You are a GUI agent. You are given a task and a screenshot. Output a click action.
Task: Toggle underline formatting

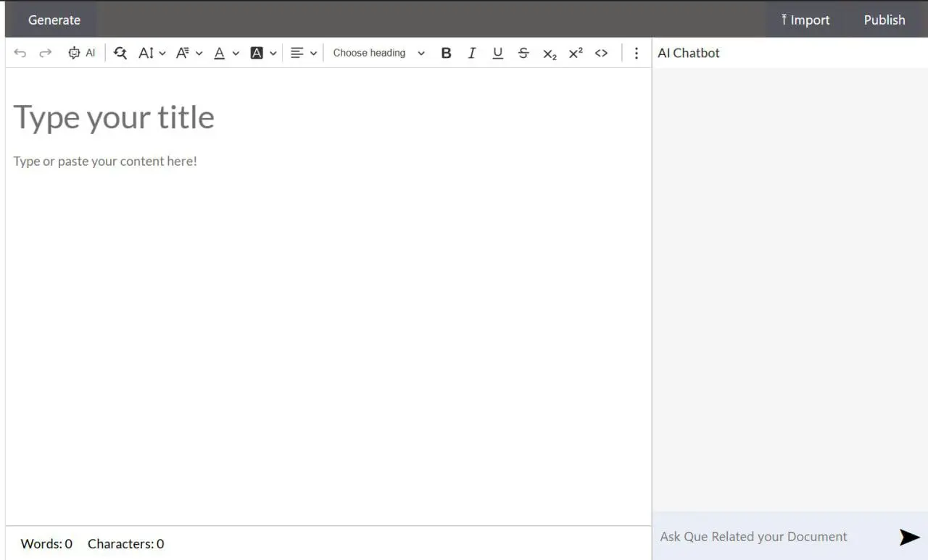(497, 53)
